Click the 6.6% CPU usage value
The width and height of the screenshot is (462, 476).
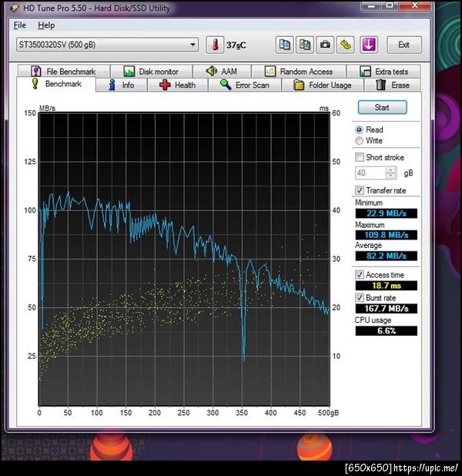[386, 331]
